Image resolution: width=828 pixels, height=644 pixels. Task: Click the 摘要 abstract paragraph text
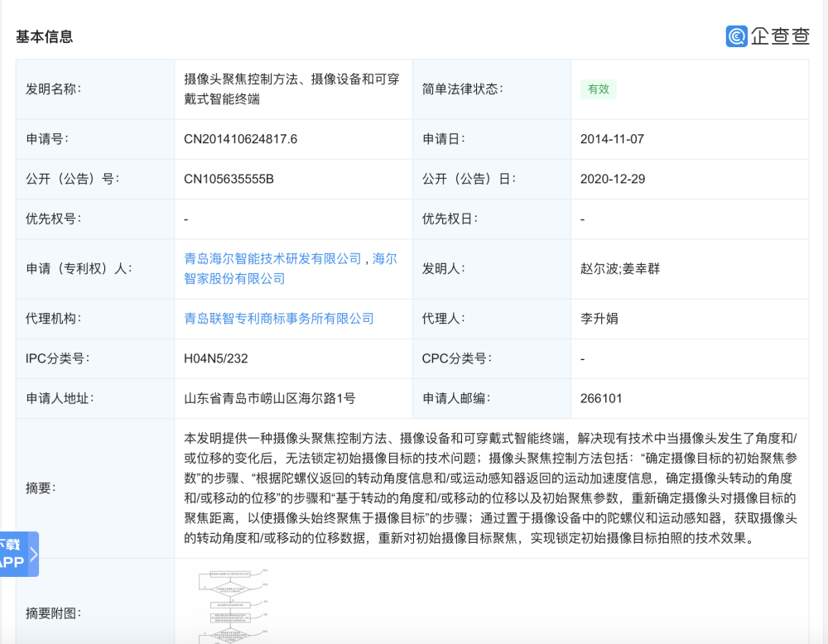490,488
